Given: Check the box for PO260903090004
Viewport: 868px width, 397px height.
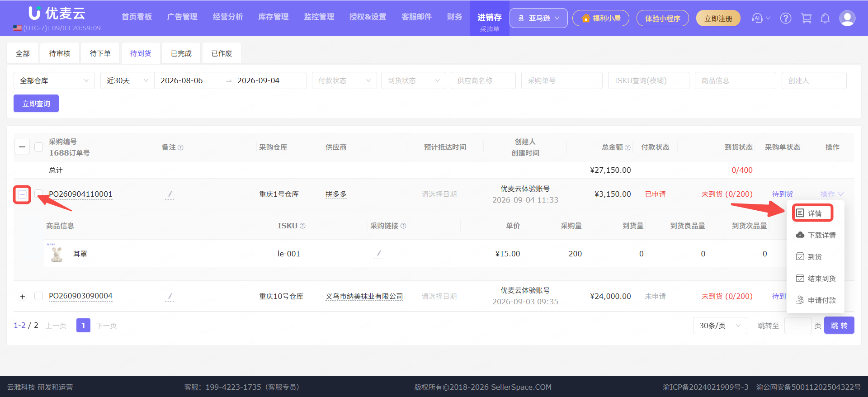Looking at the screenshot, I should coord(39,296).
